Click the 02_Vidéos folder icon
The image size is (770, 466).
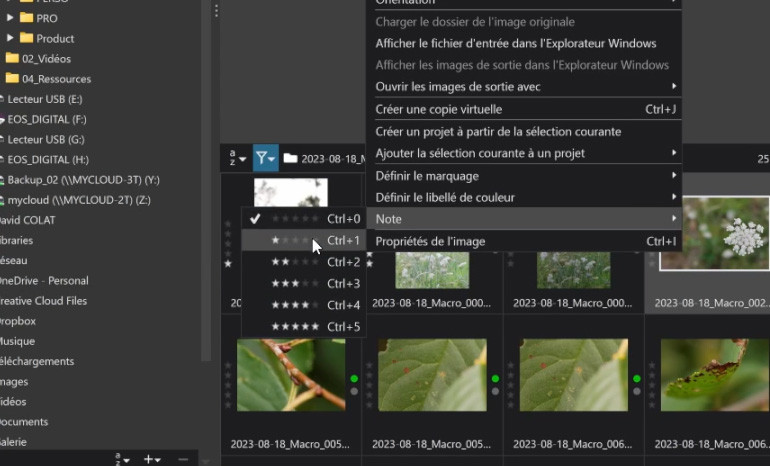[x=12, y=58]
